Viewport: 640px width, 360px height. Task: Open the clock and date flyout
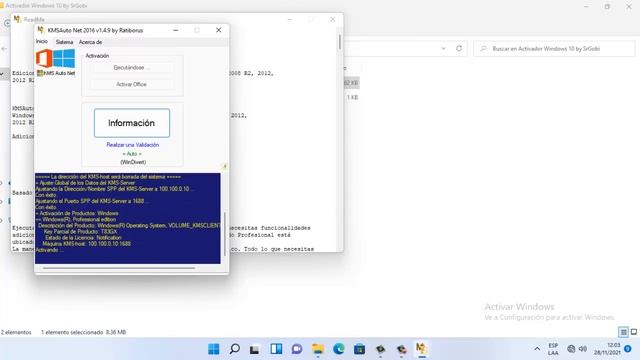click(607, 349)
